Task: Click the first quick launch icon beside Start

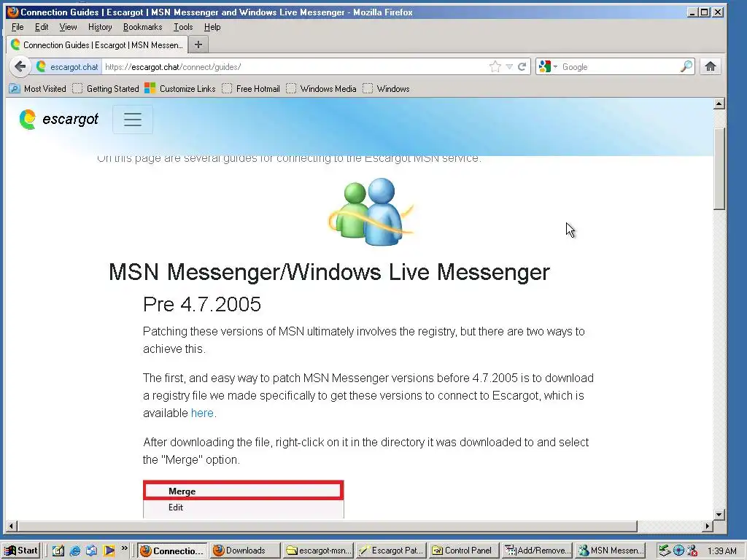Action: pos(58,551)
